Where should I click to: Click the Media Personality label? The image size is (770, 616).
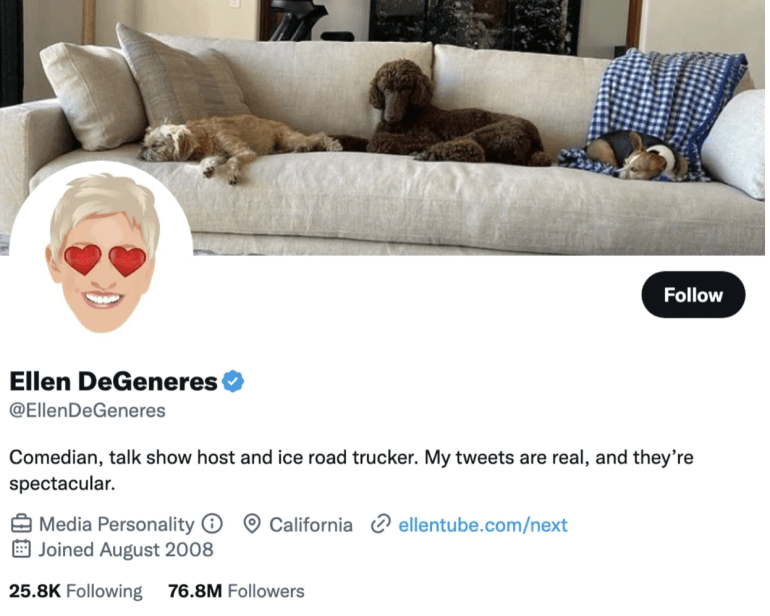point(116,524)
